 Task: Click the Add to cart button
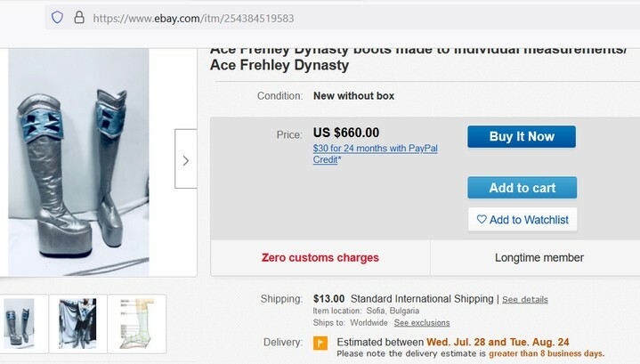coord(522,188)
